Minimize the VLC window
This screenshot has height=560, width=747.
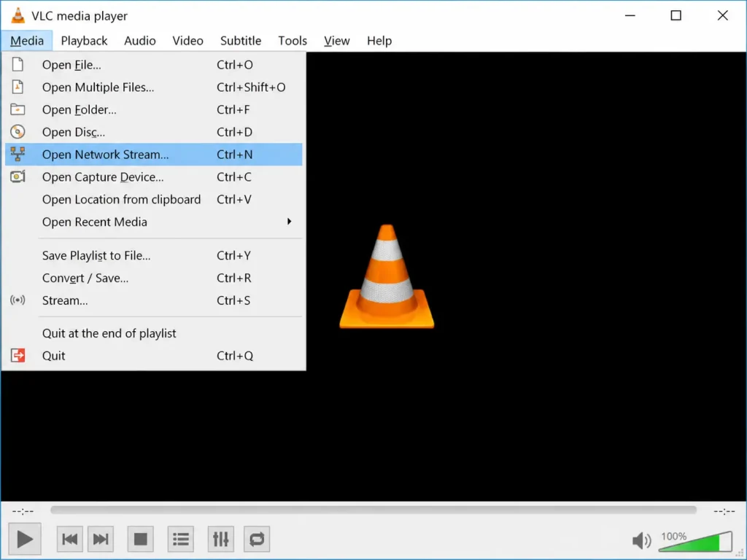click(x=630, y=15)
